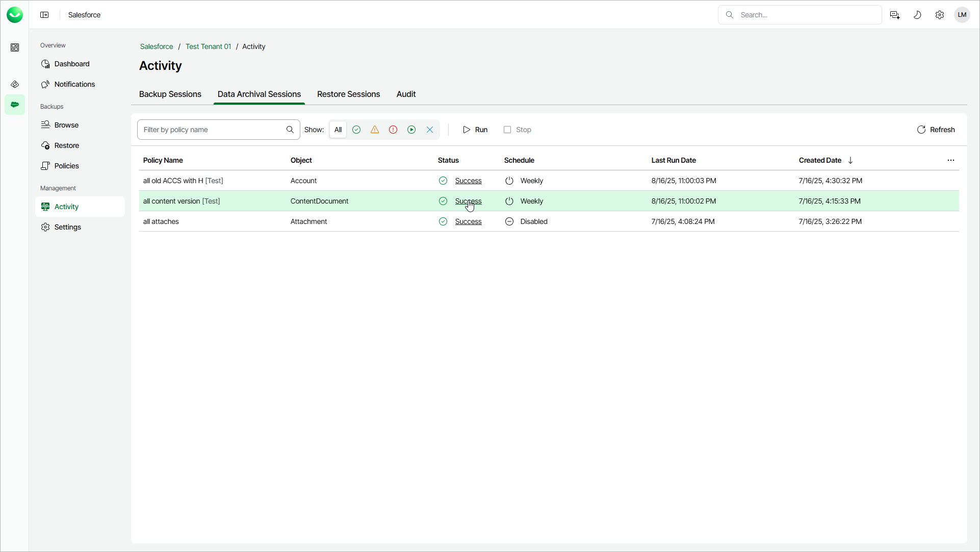Click the canceled sessions X filter

point(430,130)
